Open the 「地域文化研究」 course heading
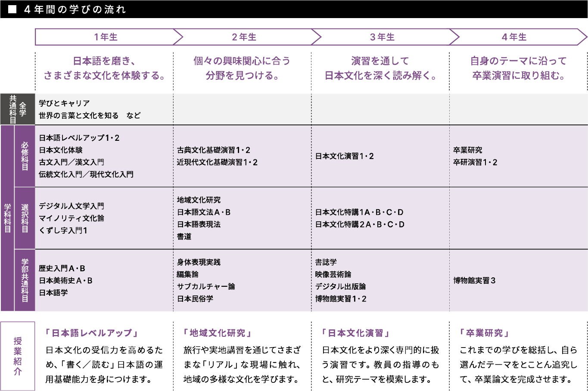The width and height of the screenshot is (588, 391). click(218, 333)
